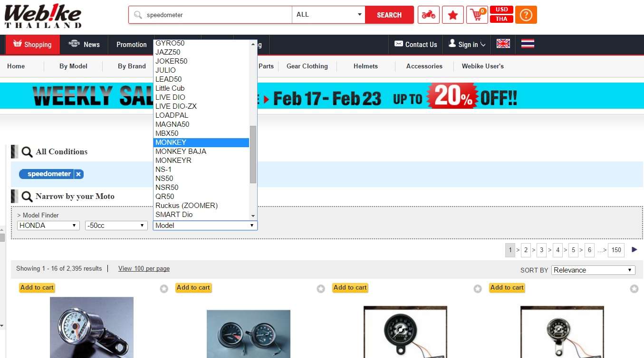Open By Model navigation link
The height and width of the screenshot is (358, 644).
click(73, 66)
